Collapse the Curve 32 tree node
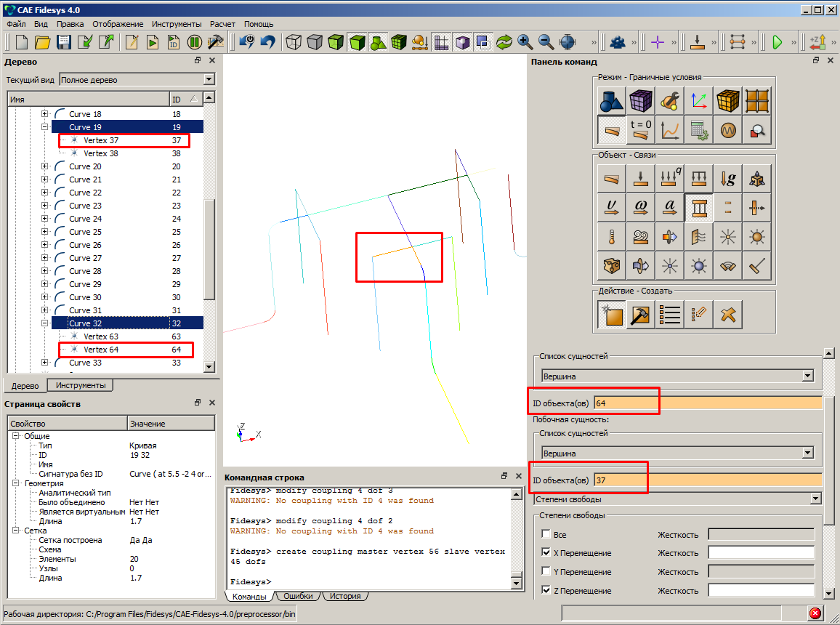This screenshot has width=840, height=625. [x=45, y=323]
